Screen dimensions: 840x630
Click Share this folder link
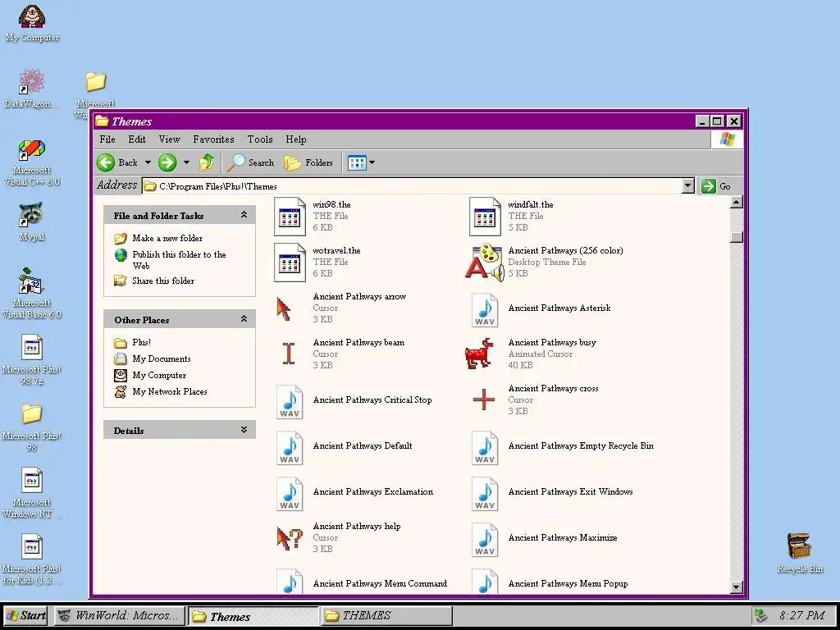click(x=163, y=281)
